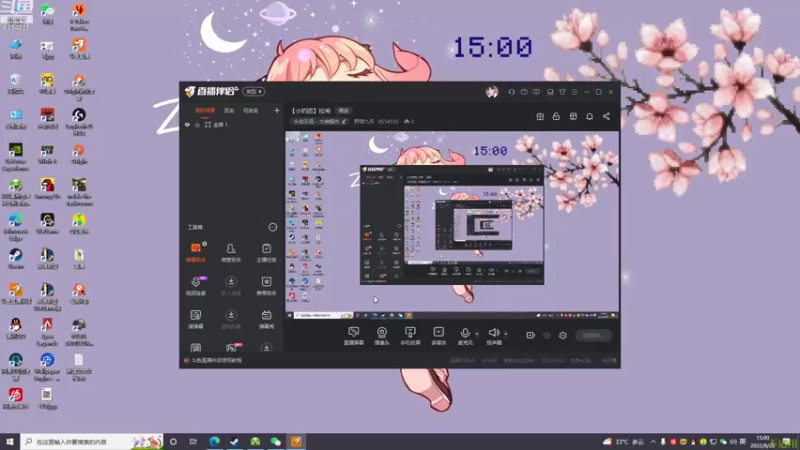Open WeChat from taskbar
Screen dimensions: 800x450
point(276,441)
